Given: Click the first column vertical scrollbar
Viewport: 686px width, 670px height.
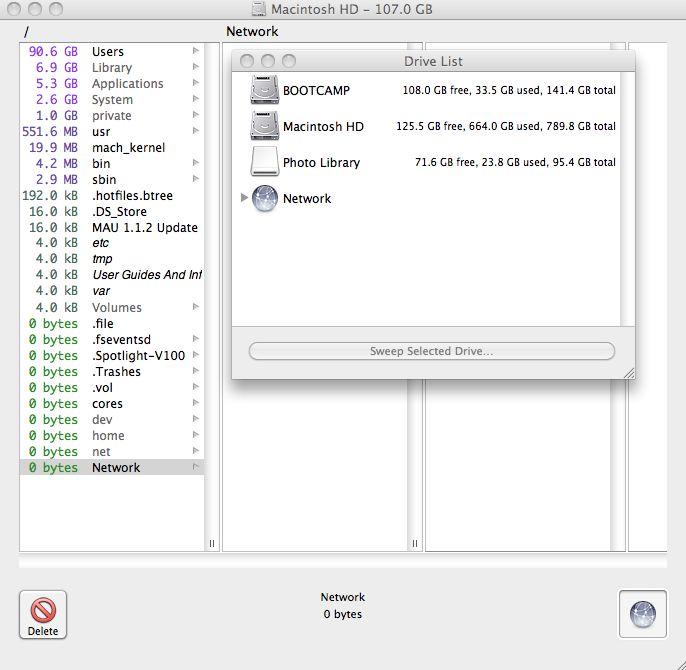Looking at the screenshot, I should pyautogui.click(x=212, y=291).
